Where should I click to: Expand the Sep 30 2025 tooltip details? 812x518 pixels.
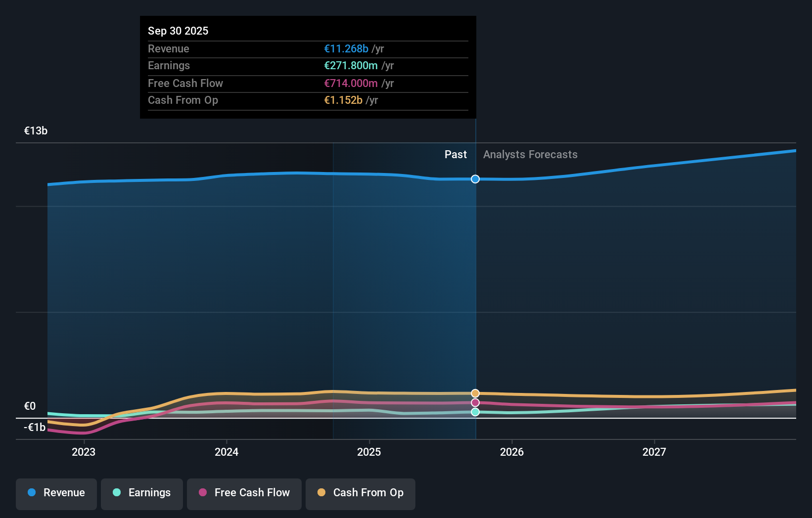click(178, 31)
